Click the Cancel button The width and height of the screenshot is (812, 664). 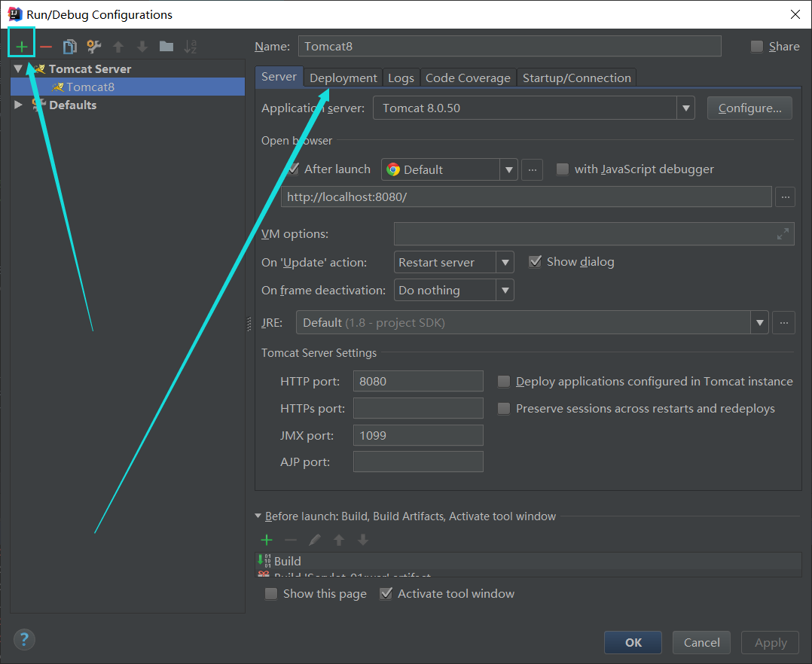point(701,643)
